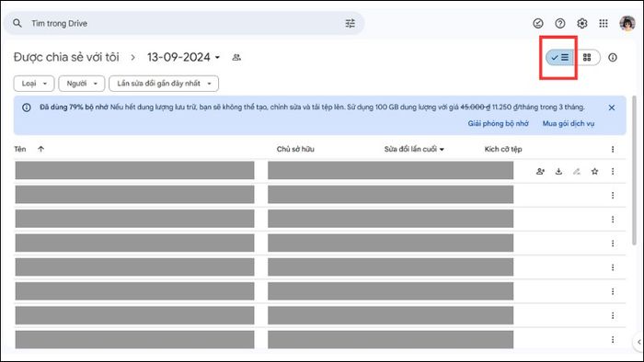Click the Kích cỡ tệp column header

point(503,149)
